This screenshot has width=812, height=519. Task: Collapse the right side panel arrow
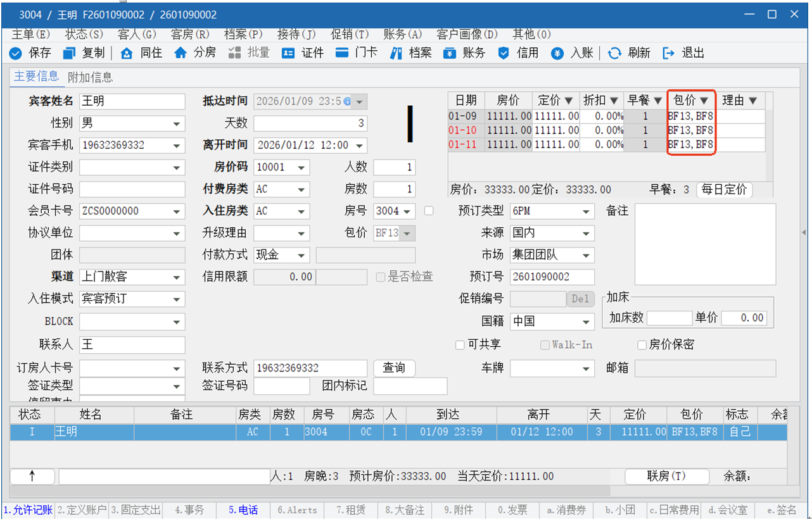[805, 233]
